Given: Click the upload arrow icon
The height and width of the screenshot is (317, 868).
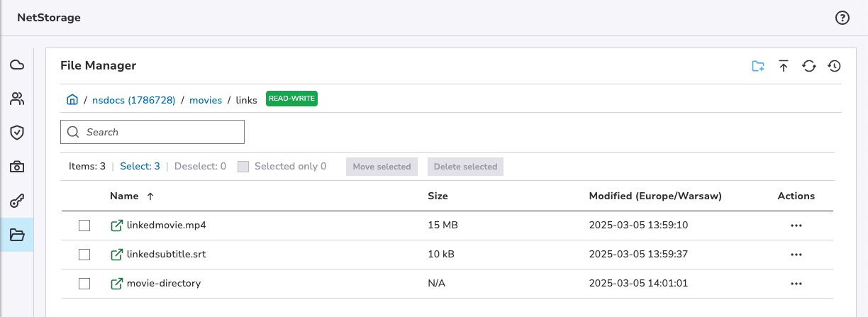Looking at the screenshot, I should point(784,66).
